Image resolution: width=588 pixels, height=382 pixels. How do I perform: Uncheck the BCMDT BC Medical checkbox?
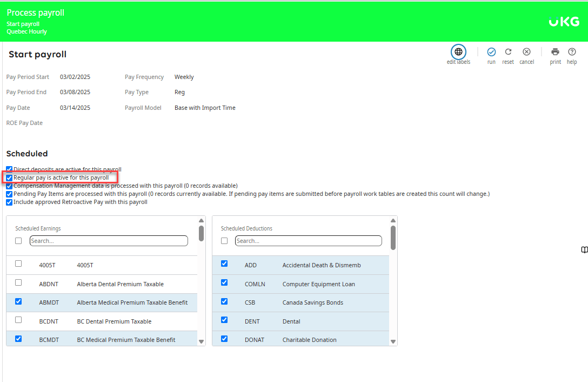18,339
